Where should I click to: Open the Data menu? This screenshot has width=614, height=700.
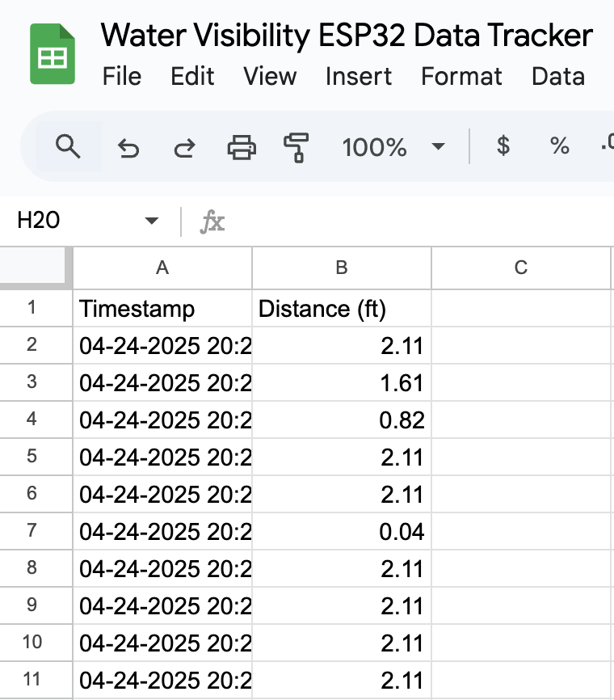pyautogui.click(x=557, y=77)
